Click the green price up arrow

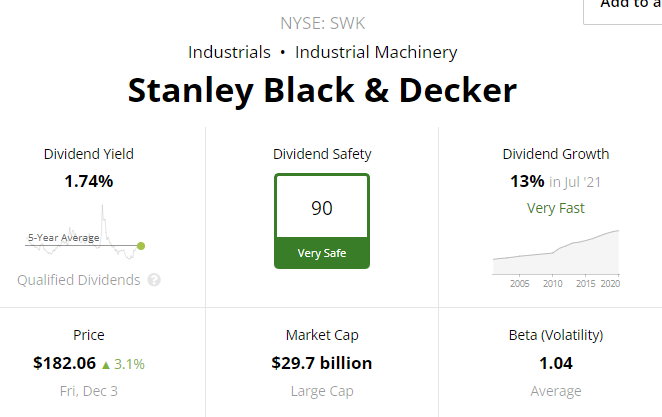tap(106, 365)
